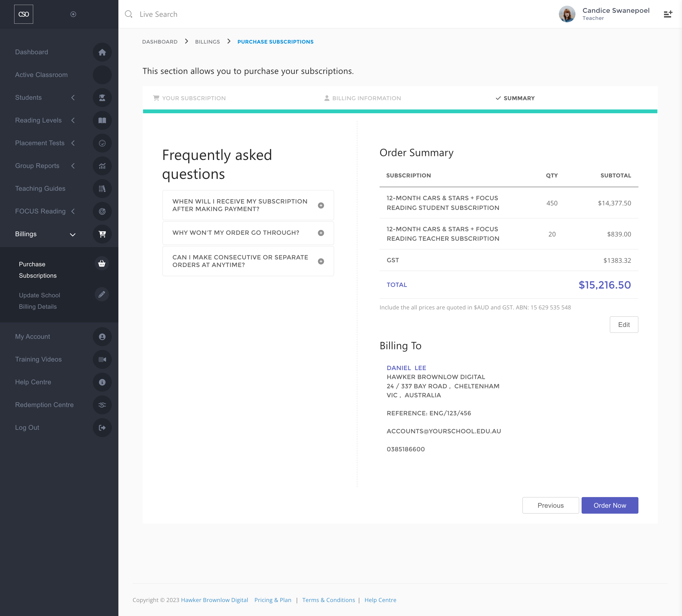The image size is (682, 616).
Task: Click the Group Reports chart icon
Action: click(102, 166)
